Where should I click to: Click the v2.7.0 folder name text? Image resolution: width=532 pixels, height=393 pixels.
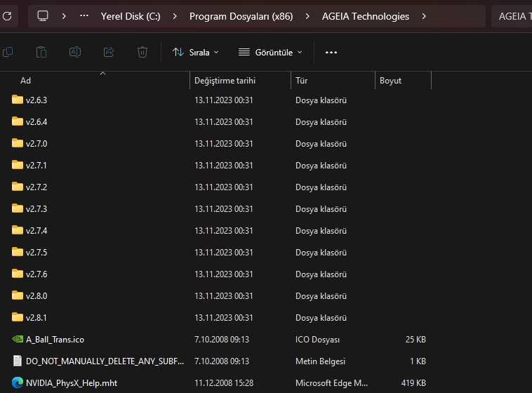[36, 144]
